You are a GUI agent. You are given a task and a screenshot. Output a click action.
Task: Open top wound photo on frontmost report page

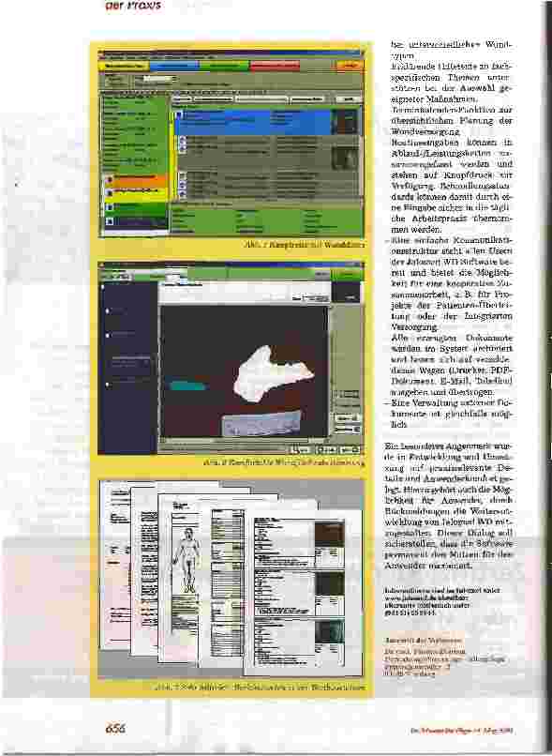[x=329, y=536]
